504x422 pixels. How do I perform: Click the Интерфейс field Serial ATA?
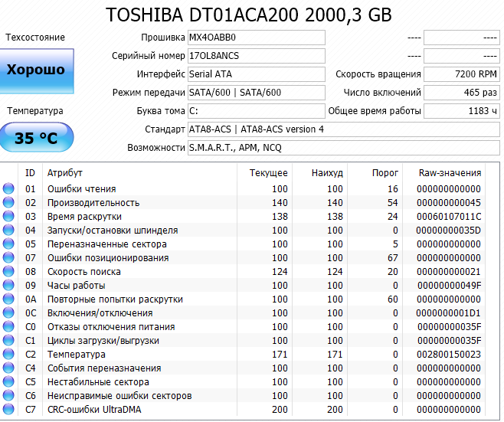click(256, 74)
